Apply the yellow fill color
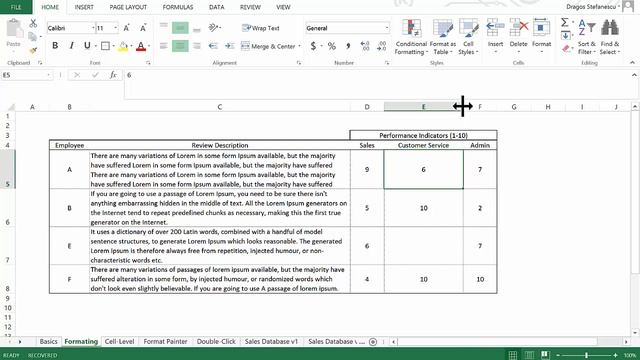This screenshot has height=360, width=640. coord(123,47)
